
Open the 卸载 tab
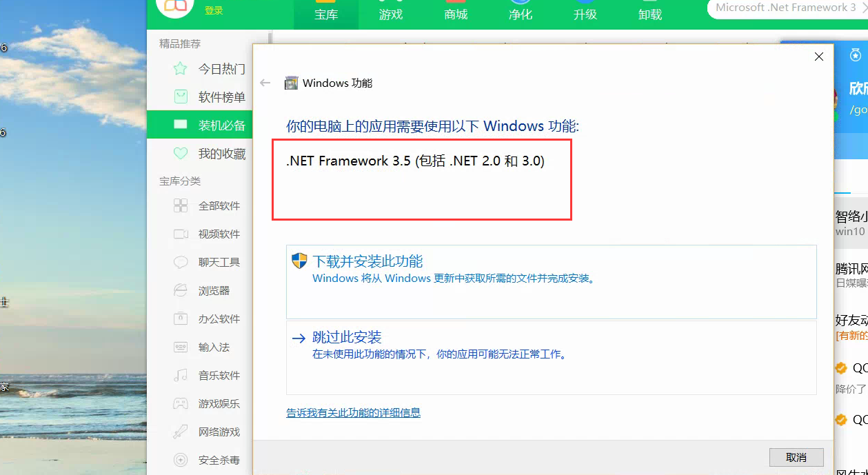click(650, 14)
